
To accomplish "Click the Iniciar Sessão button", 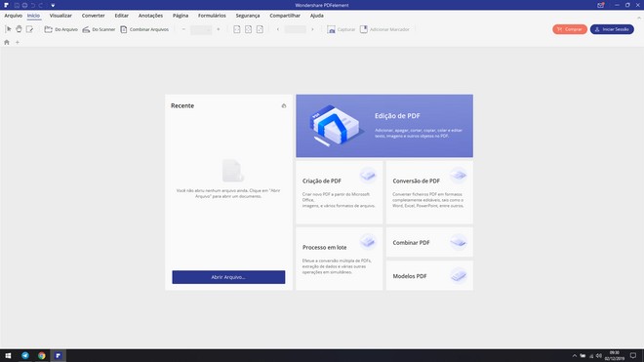I will [612, 29].
